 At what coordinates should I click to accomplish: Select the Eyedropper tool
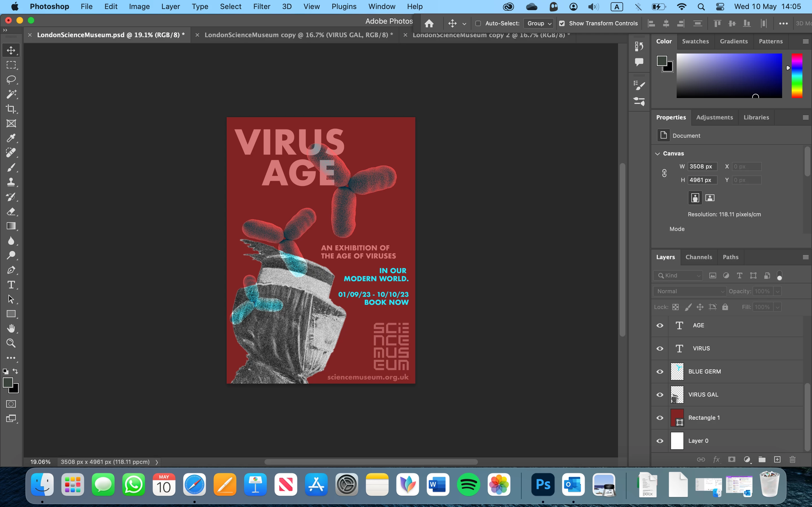11,138
